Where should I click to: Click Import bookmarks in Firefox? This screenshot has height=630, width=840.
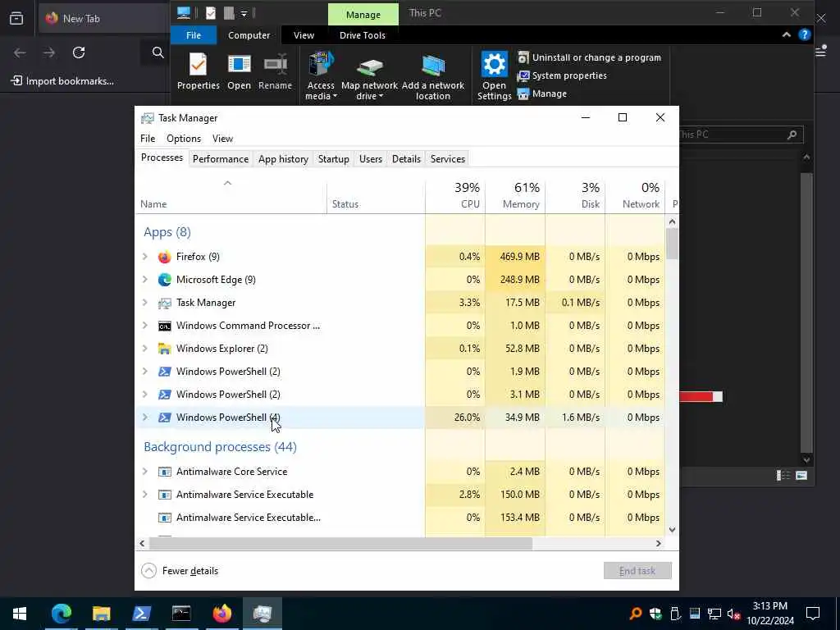point(62,81)
